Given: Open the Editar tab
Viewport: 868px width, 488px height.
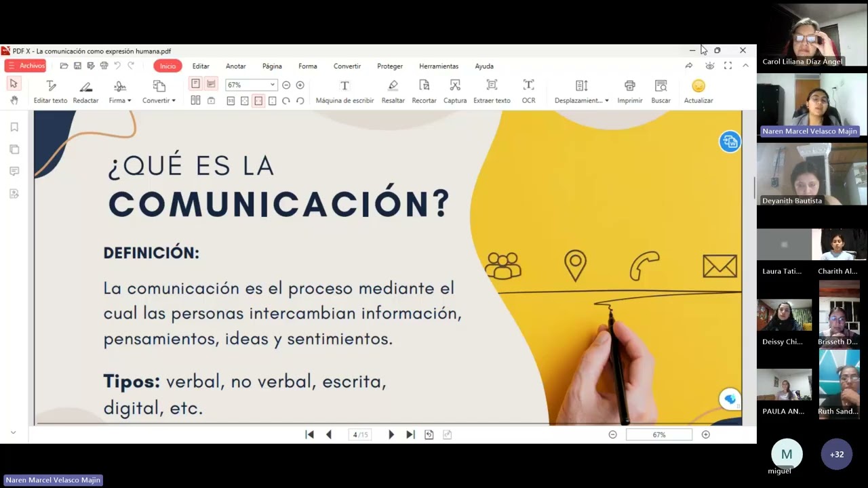Looking at the screenshot, I should coord(201,66).
